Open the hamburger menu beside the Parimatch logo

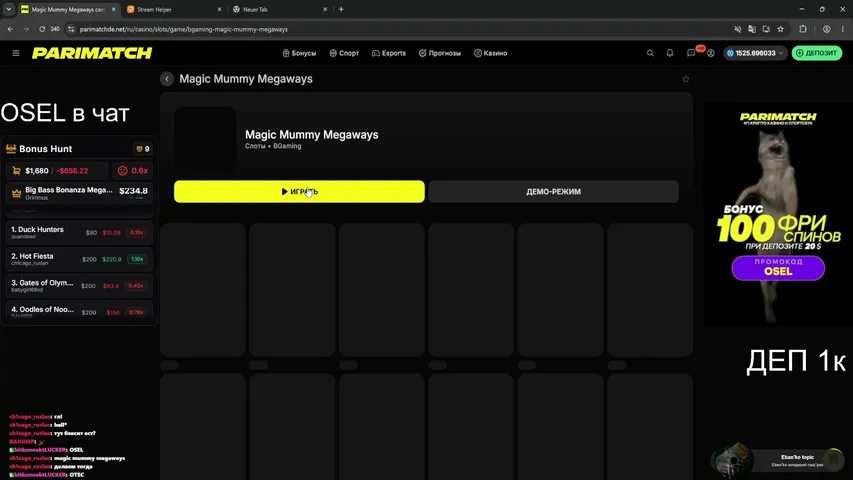(16, 53)
